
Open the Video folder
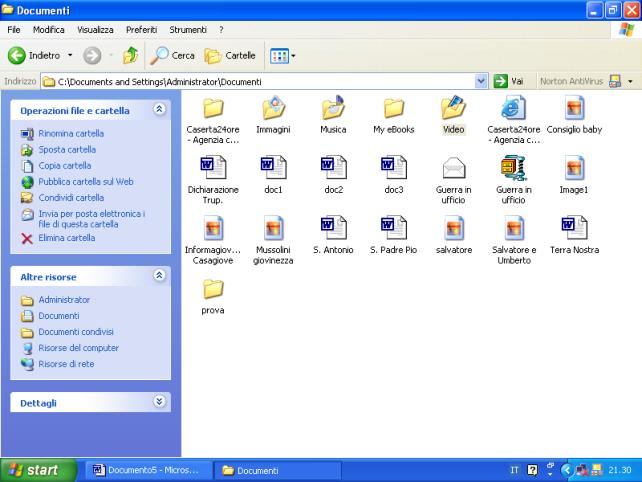coord(453,115)
